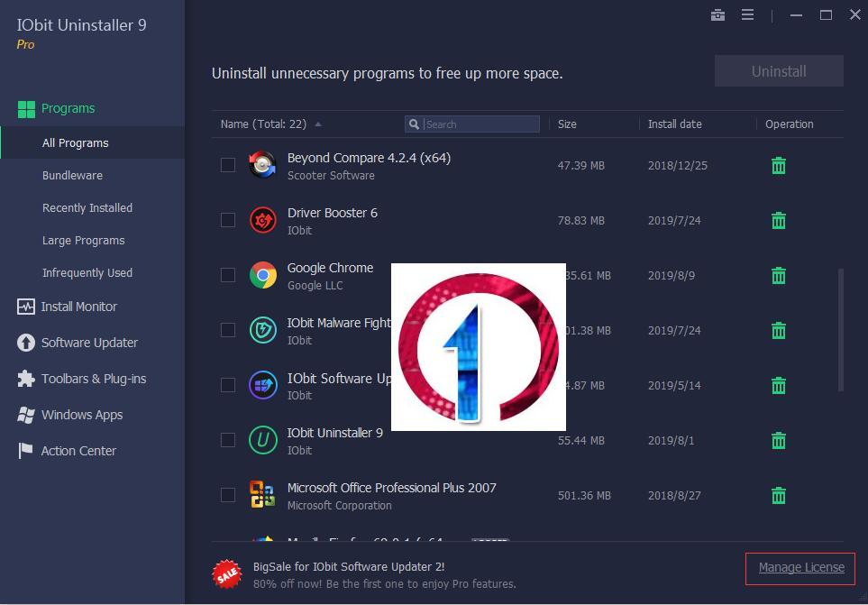Viewport: 868px width, 605px height.
Task: Click the Uninstall button
Action: tap(778, 71)
